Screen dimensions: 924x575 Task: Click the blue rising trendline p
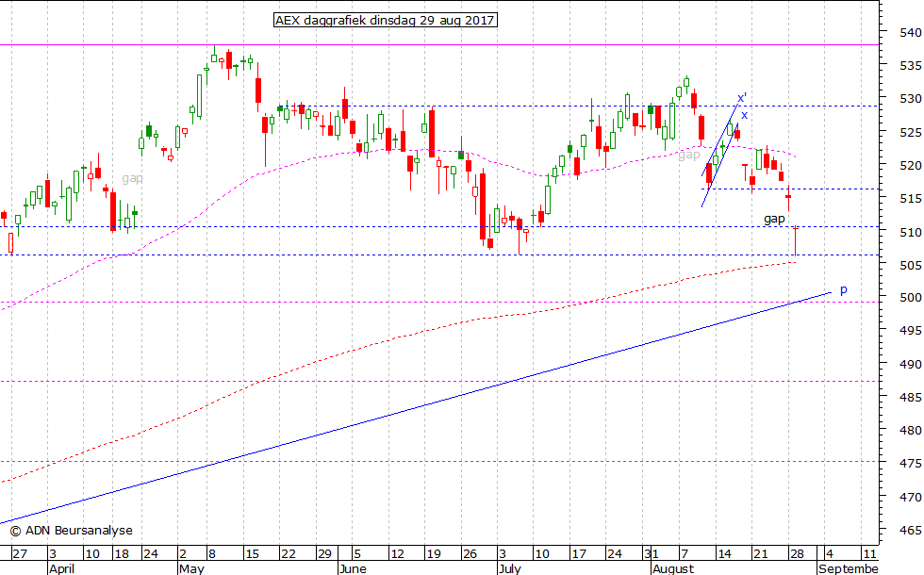[x=416, y=407]
